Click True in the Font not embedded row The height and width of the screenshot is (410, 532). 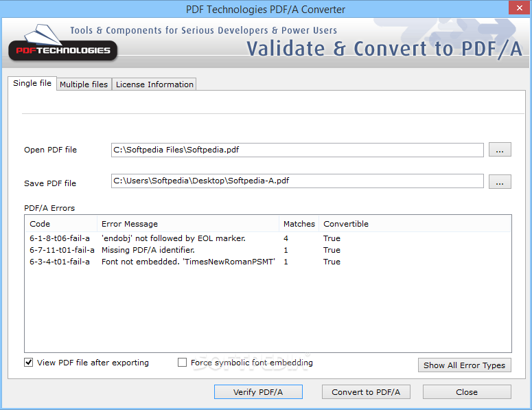click(332, 262)
